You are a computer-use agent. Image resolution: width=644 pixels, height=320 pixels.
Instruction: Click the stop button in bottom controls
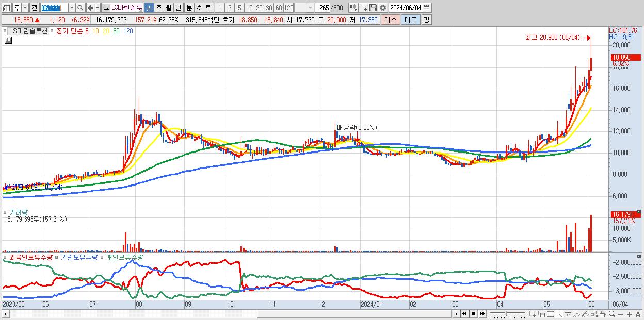click(x=473, y=314)
